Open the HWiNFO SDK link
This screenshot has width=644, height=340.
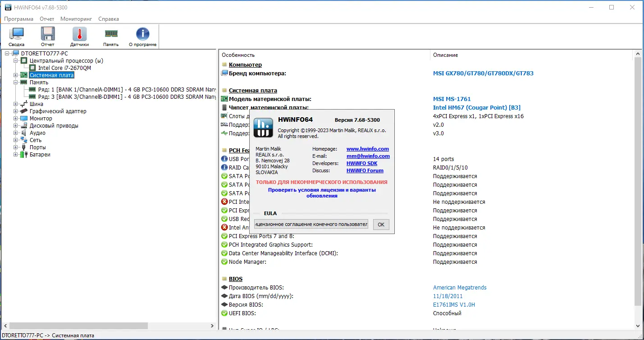pyautogui.click(x=362, y=163)
